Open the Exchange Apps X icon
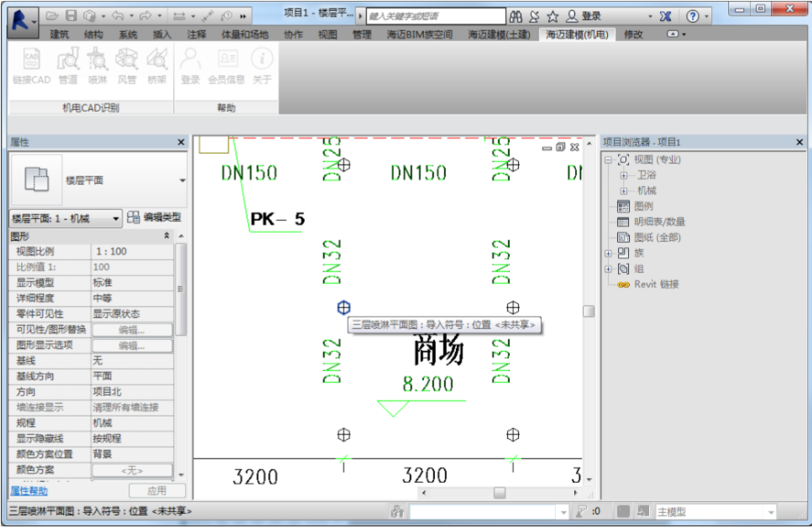The image size is (812, 528). [x=665, y=17]
